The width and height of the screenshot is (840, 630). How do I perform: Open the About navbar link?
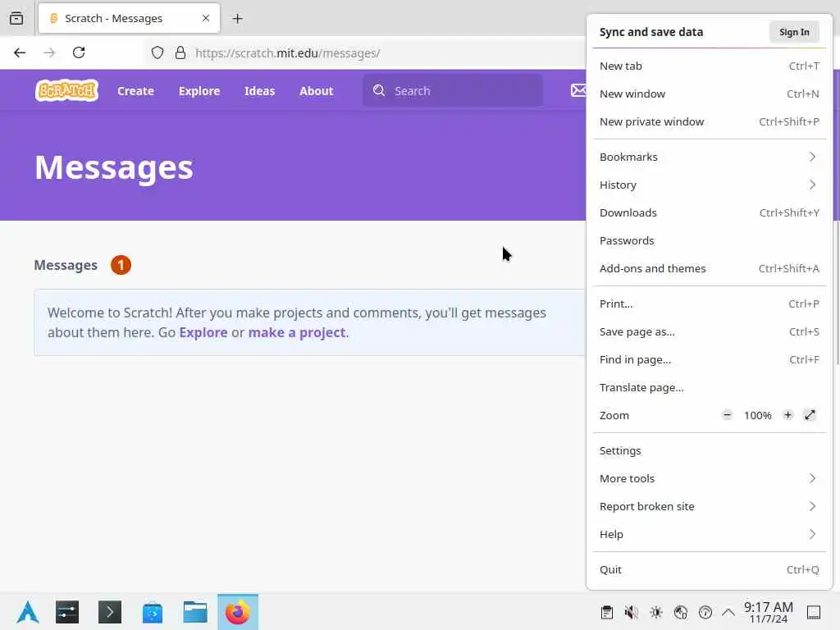316,90
